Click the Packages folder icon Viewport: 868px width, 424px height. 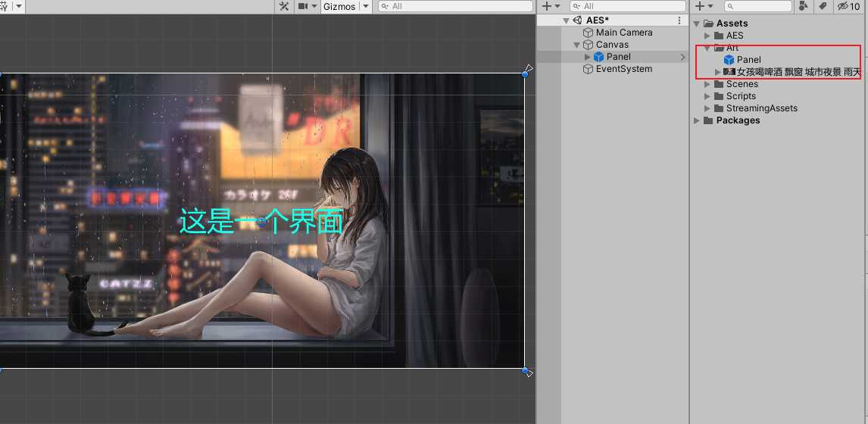(x=709, y=120)
